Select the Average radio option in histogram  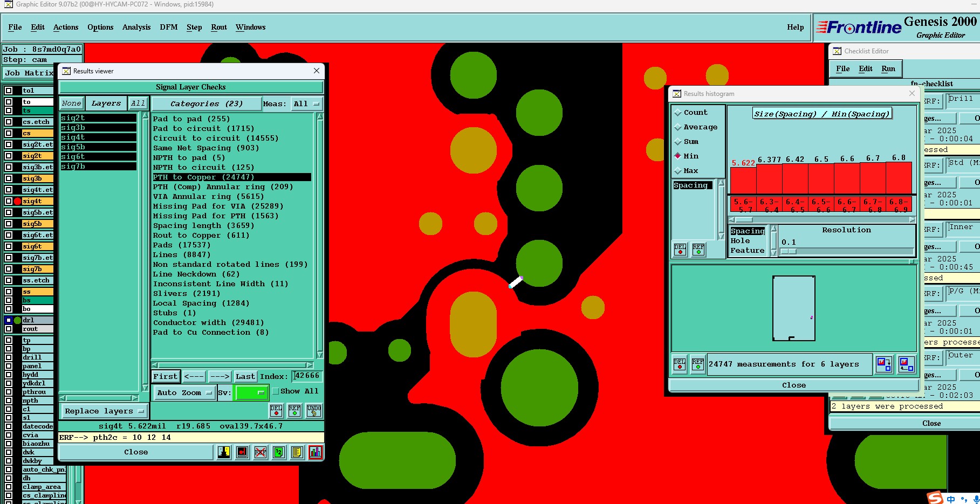pos(678,127)
